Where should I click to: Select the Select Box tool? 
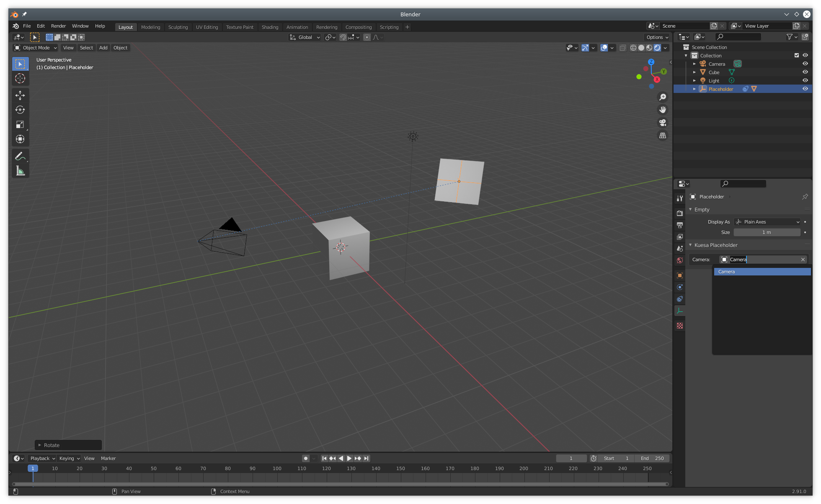click(x=20, y=64)
